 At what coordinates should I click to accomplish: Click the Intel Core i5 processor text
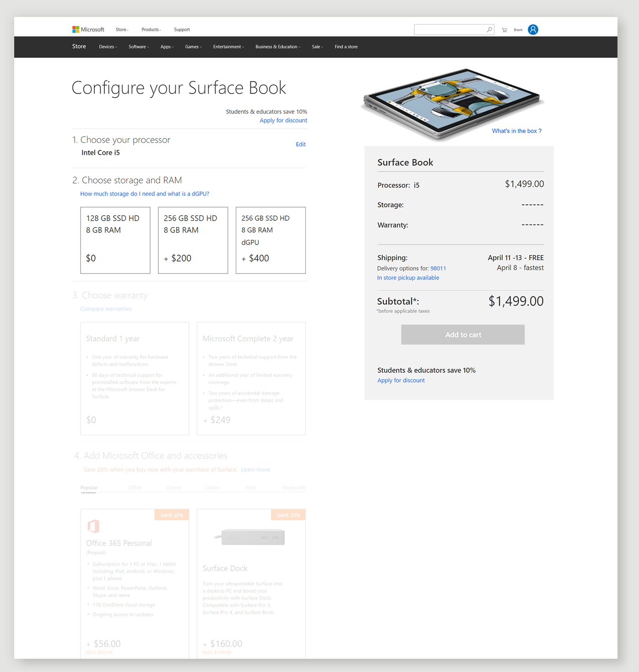tap(101, 153)
